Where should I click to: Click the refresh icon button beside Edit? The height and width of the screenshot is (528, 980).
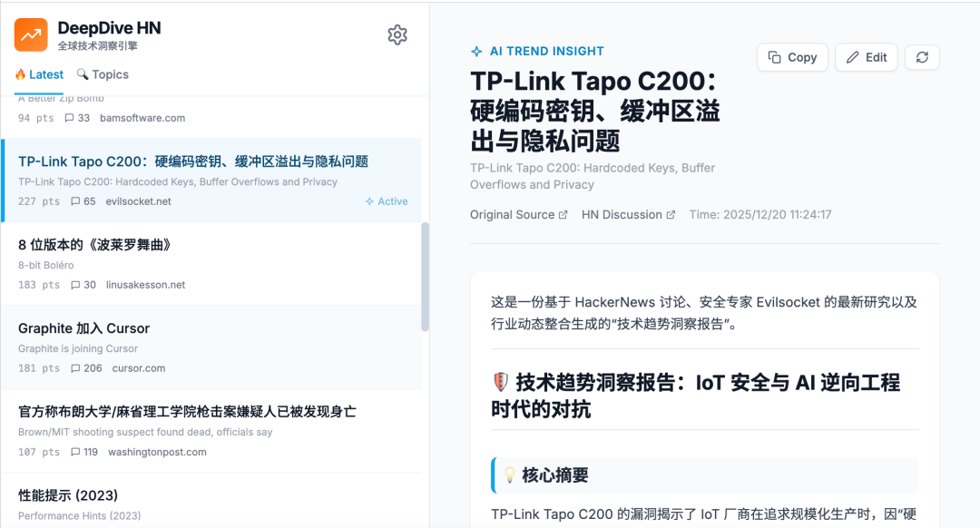click(922, 57)
